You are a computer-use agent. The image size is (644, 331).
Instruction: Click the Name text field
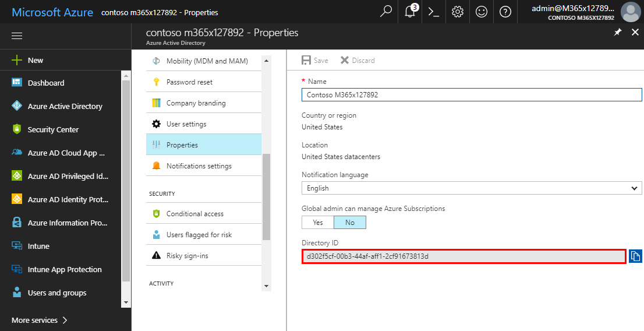472,94
